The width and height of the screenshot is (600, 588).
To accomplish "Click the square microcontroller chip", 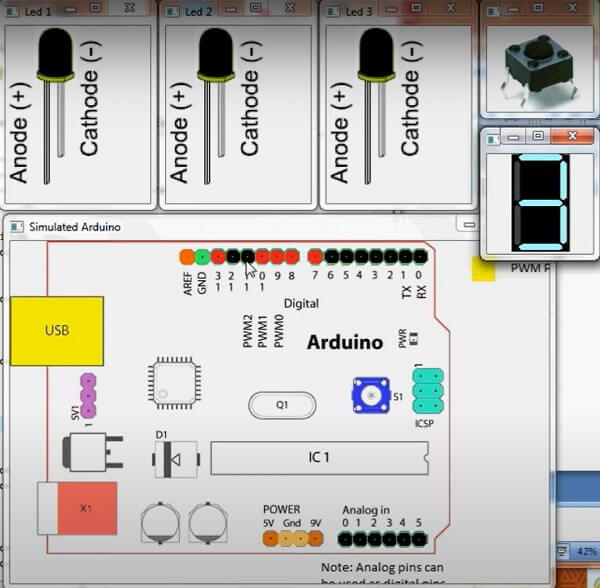I will [x=174, y=383].
